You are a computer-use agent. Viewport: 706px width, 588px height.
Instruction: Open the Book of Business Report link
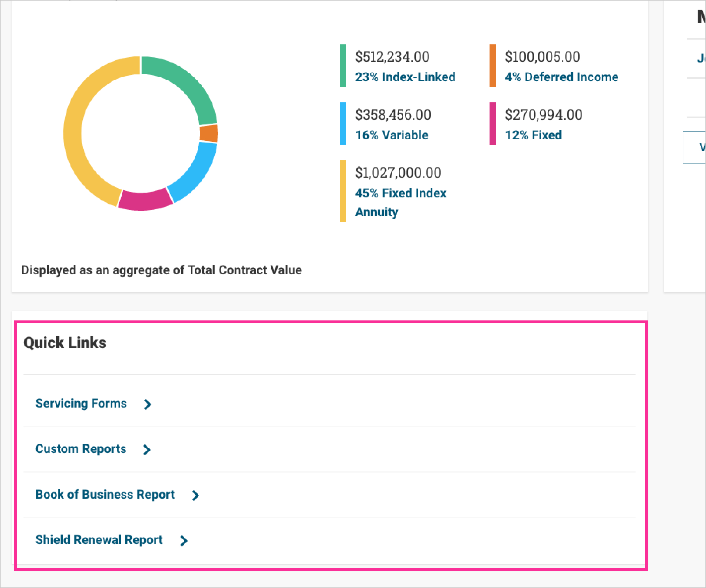pyautogui.click(x=105, y=495)
